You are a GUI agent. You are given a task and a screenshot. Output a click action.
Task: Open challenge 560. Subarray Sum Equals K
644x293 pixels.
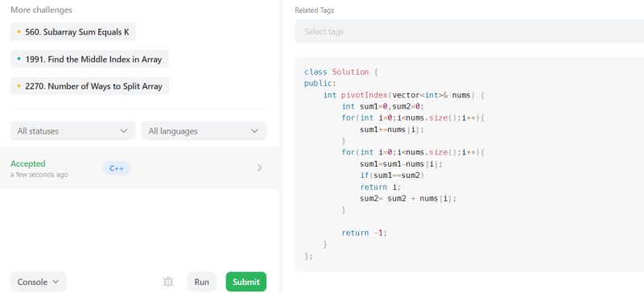73,31
